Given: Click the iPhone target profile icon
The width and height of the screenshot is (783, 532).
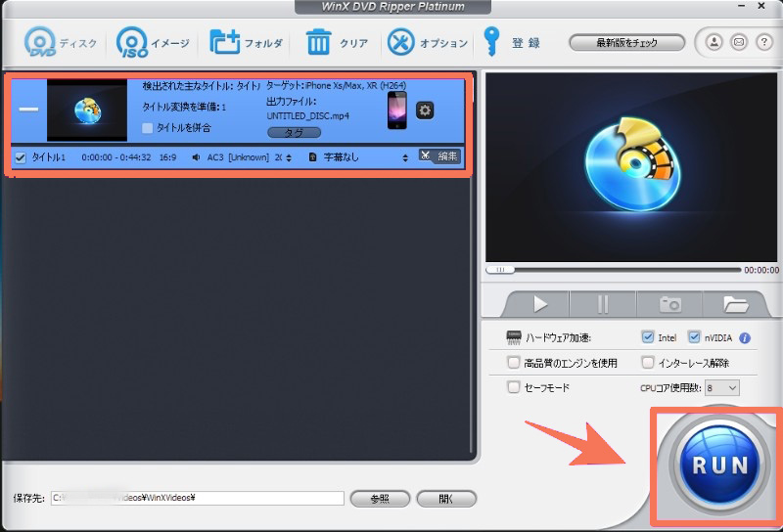Looking at the screenshot, I should tap(397, 111).
